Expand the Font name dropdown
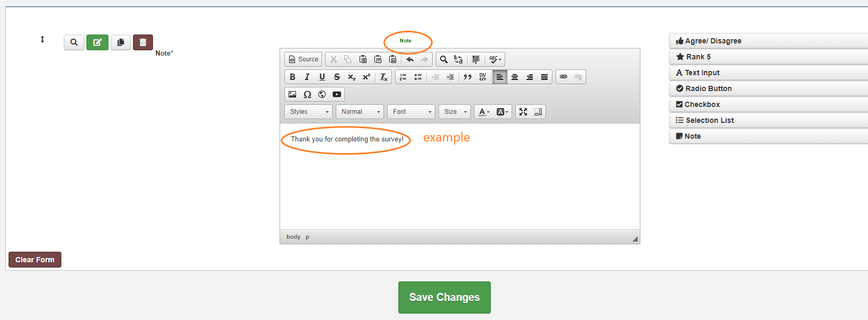This screenshot has height=320, width=868. click(x=411, y=112)
